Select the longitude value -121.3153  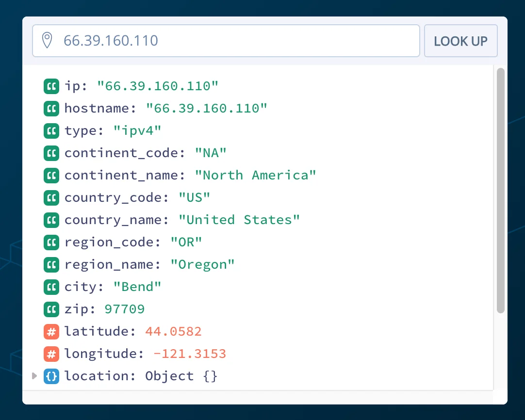(x=190, y=354)
